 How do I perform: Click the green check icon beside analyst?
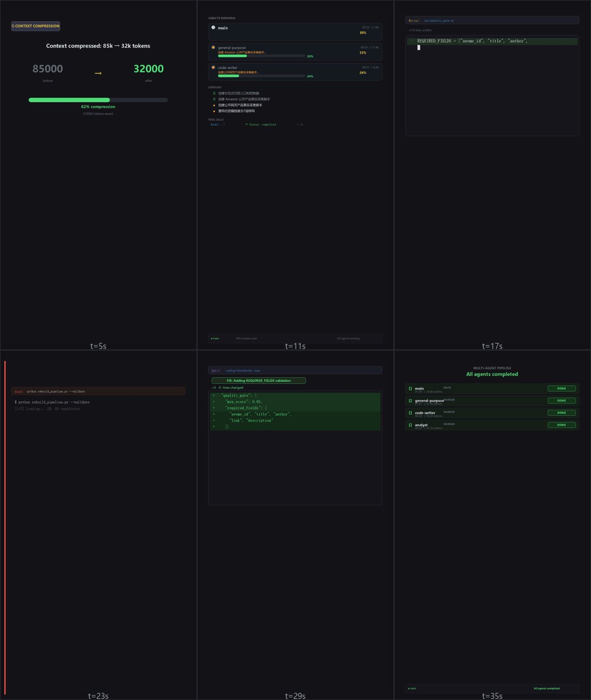click(x=410, y=425)
